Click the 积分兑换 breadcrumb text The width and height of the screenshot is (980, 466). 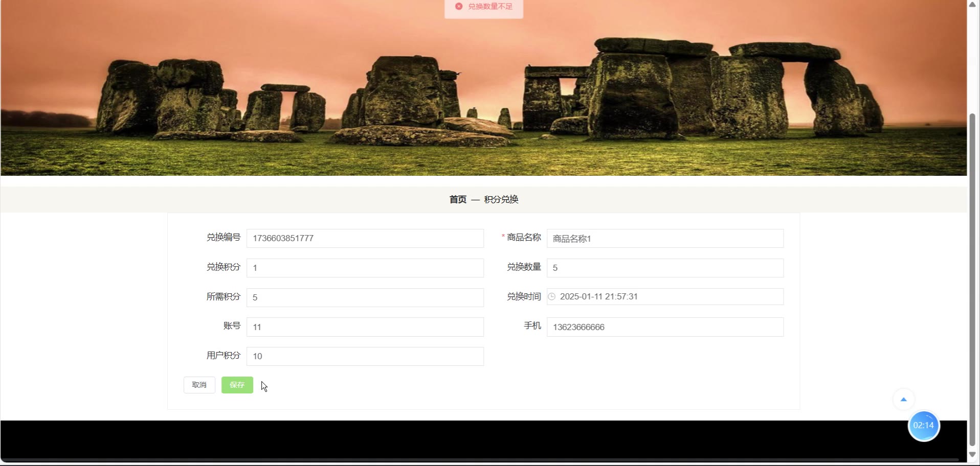(x=501, y=199)
